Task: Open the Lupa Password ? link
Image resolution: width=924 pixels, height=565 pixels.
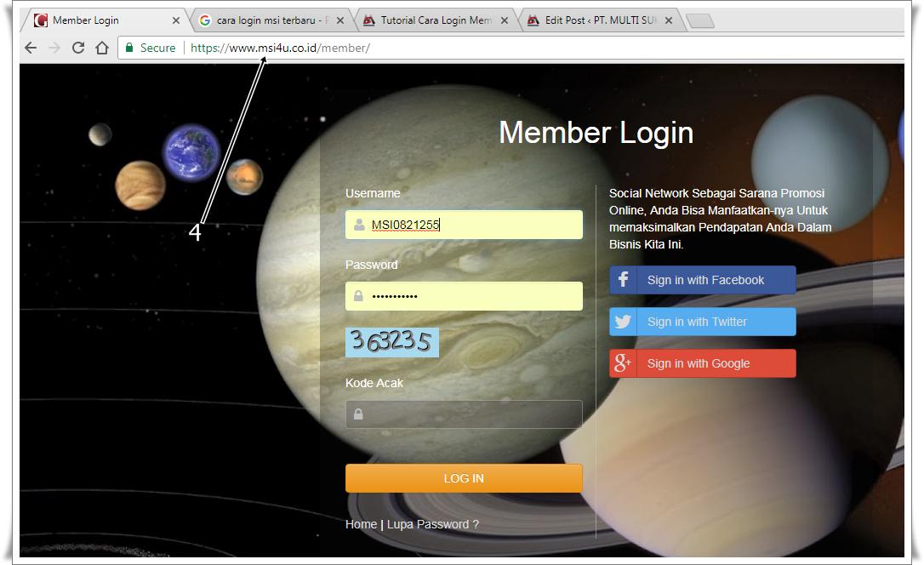Action: [x=433, y=524]
